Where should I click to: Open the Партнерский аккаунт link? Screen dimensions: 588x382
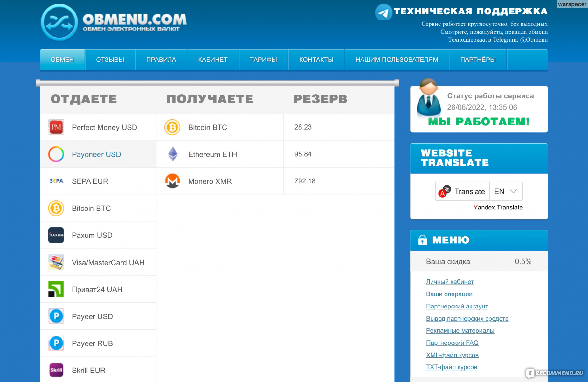pos(457,306)
